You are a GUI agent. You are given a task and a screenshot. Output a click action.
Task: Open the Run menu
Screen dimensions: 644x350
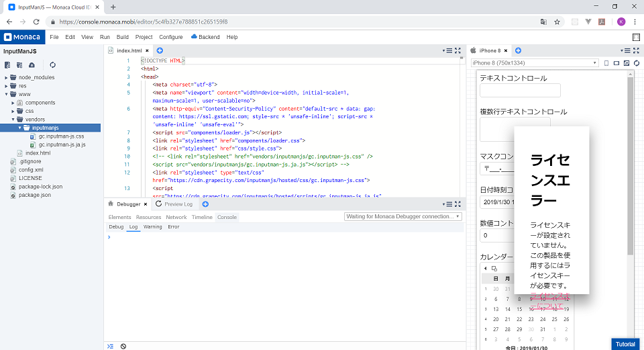(105, 37)
